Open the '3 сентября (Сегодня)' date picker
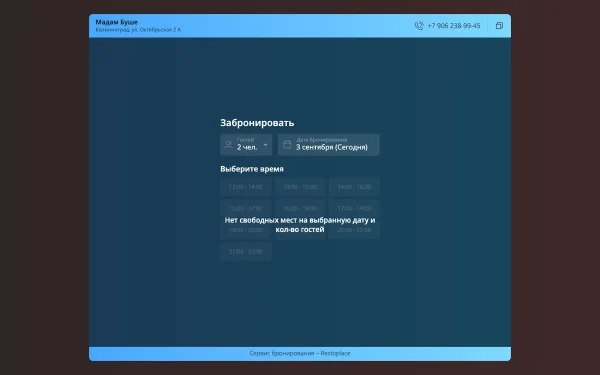 (x=329, y=145)
